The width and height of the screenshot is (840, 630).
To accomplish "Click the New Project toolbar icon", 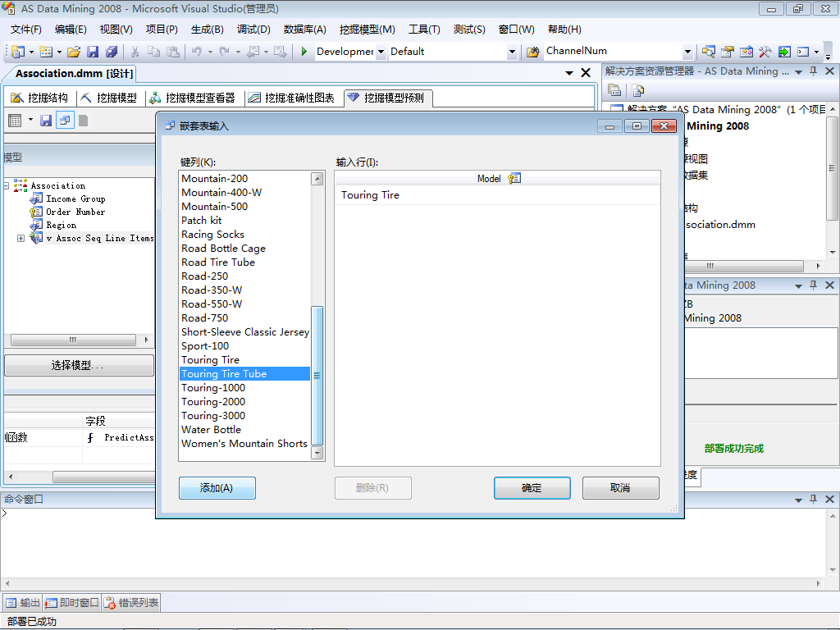I will point(18,52).
